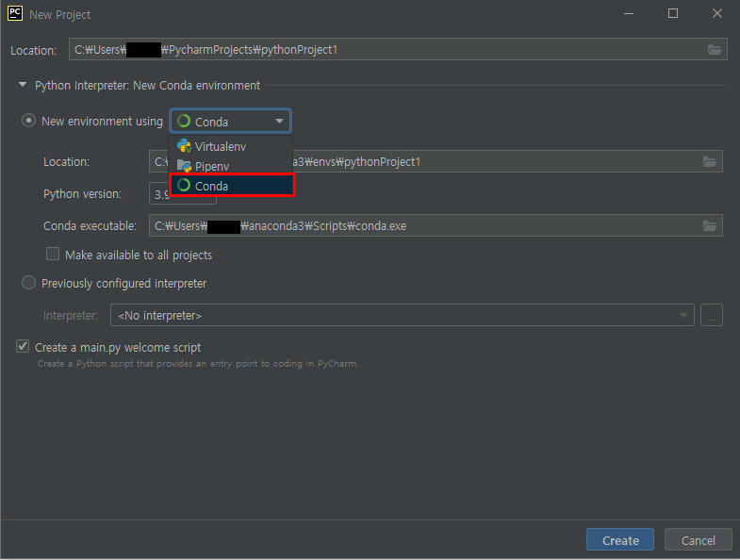Maximize the New Project window
The height and width of the screenshot is (560, 740).
[673, 14]
